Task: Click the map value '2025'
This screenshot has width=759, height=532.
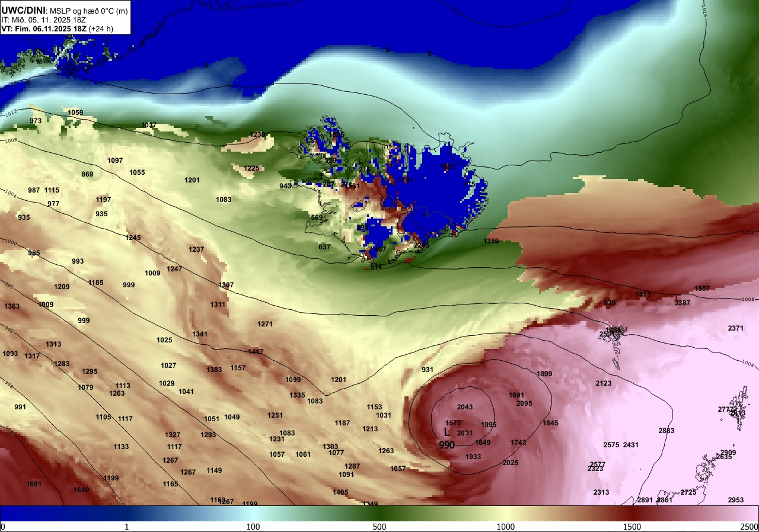Action: pos(511,463)
